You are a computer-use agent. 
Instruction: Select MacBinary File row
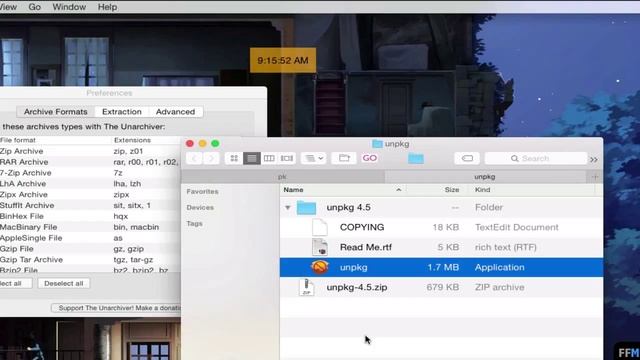coord(90,227)
